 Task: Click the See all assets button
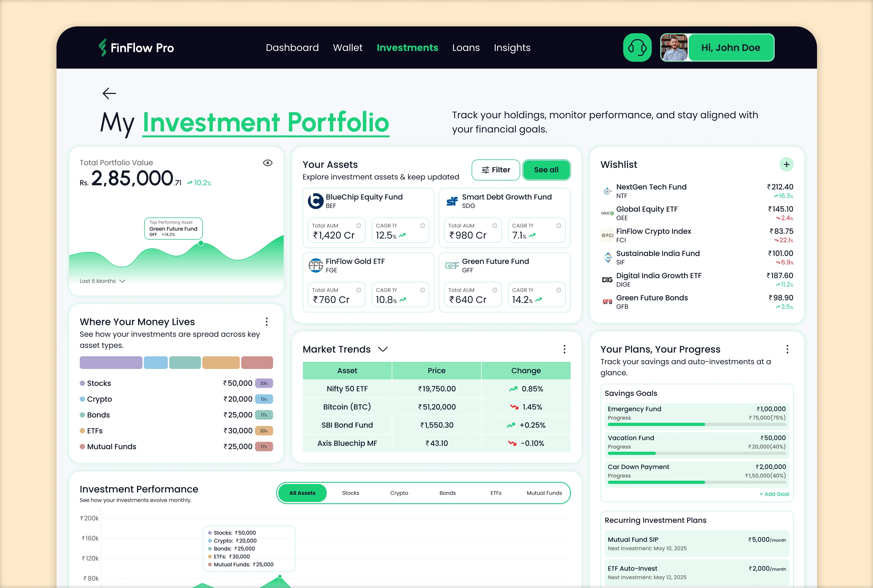(546, 170)
